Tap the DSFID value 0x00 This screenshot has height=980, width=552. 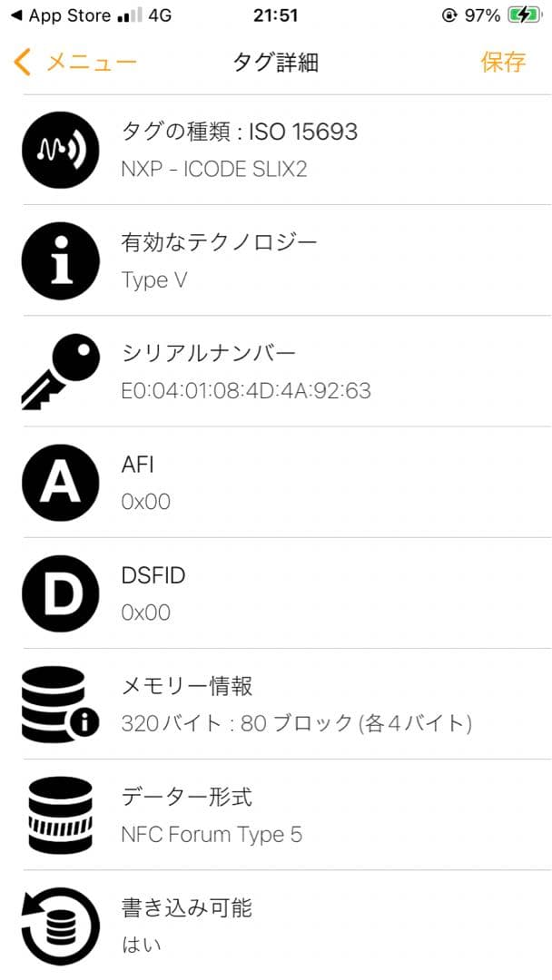(x=145, y=612)
